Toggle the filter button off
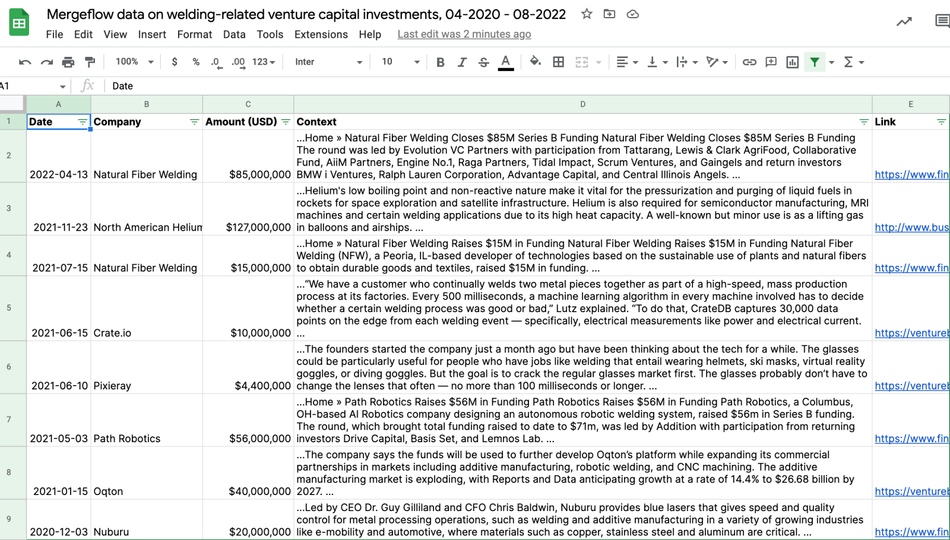This screenshot has height=540, width=950. point(814,62)
